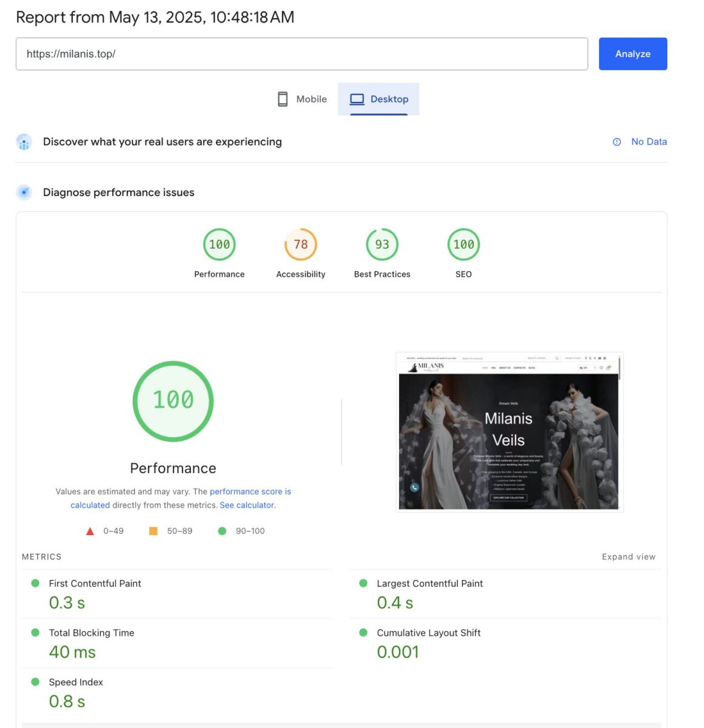
Task: Click the report date heading text
Action: tap(155, 17)
